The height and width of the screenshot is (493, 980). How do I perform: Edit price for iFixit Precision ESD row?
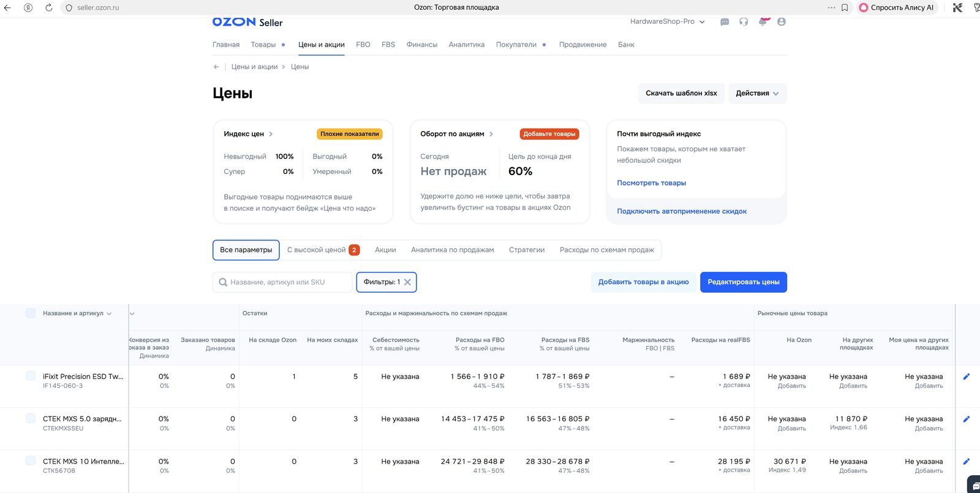click(x=967, y=377)
